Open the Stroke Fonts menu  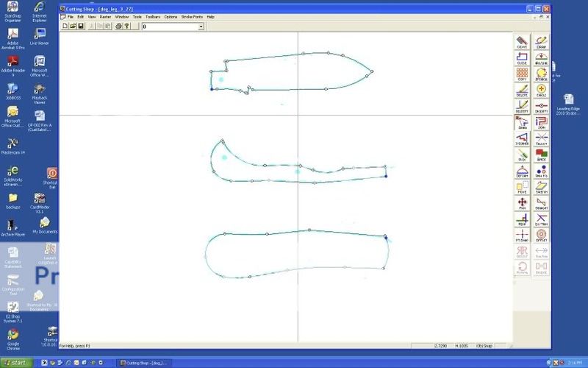point(193,16)
